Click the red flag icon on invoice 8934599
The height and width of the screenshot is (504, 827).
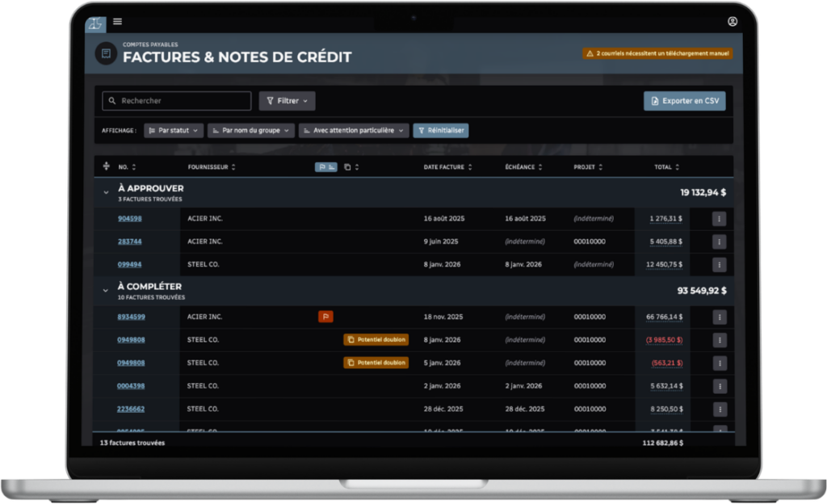point(325,317)
